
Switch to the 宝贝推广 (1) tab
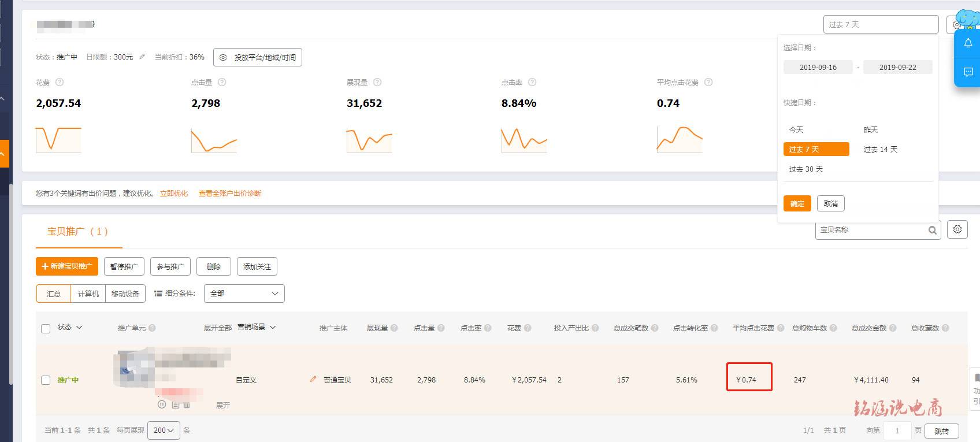coord(78,231)
